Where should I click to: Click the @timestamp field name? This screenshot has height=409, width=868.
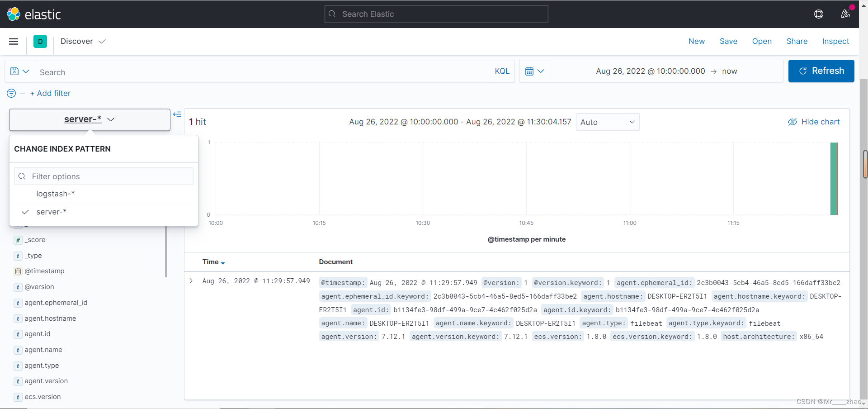(44, 271)
